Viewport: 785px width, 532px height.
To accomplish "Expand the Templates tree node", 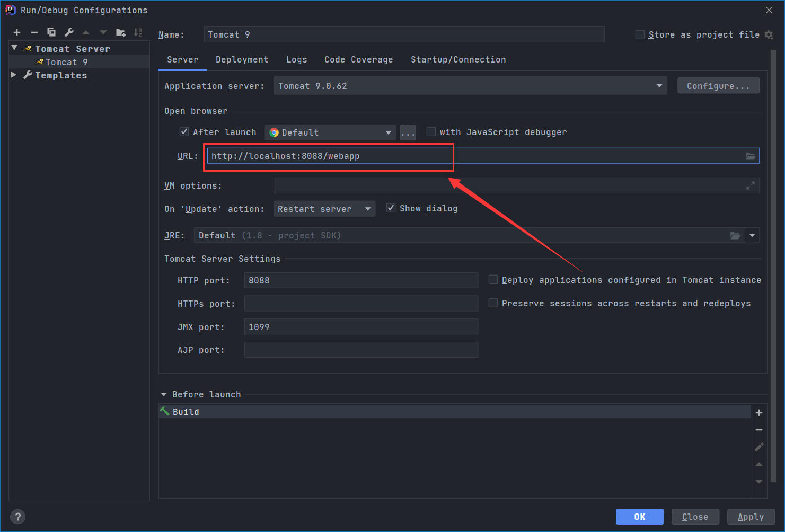I will point(14,75).
